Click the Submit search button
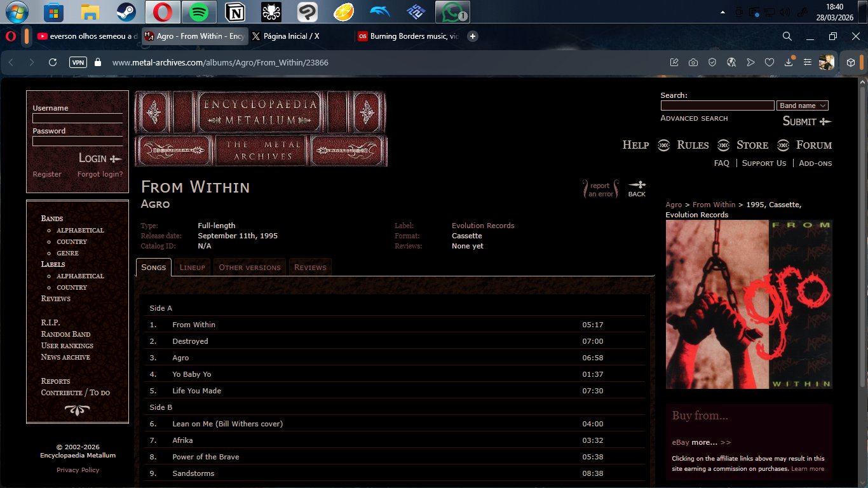The width and height of the screenshot is (868, 488). [x=807, y=121]
